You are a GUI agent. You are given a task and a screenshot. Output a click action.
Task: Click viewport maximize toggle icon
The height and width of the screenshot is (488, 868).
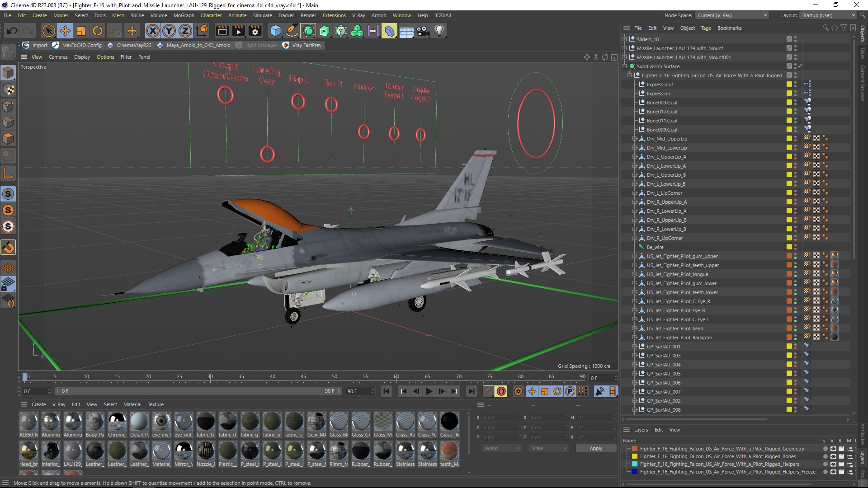point(614,57)
